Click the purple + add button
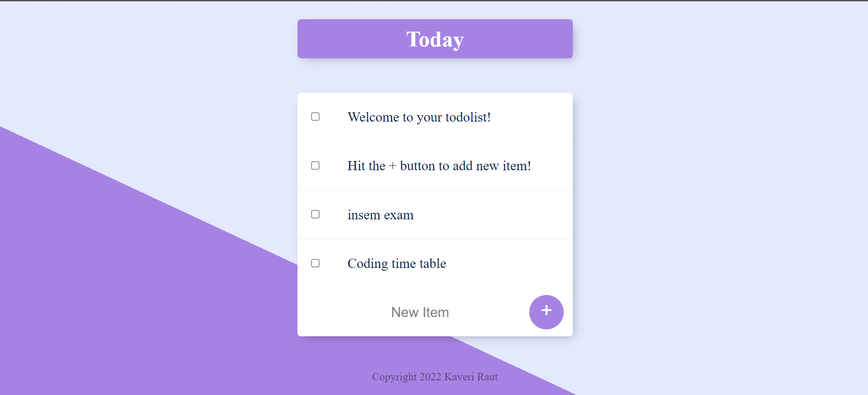The height and width of the screenshot is (395, 868). (x=546, y=312)
